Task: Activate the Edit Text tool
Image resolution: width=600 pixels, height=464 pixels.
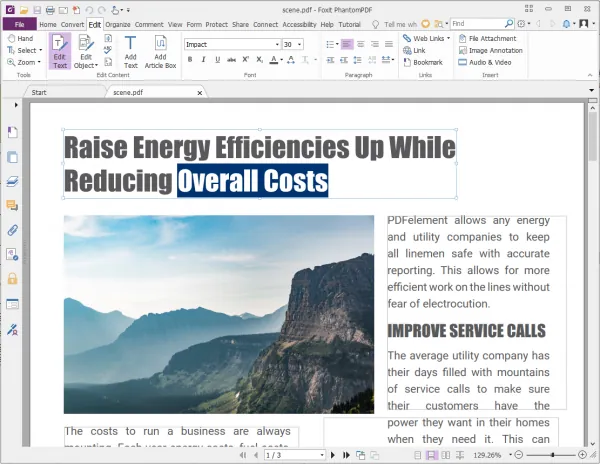Action: [x=60, y=51]
